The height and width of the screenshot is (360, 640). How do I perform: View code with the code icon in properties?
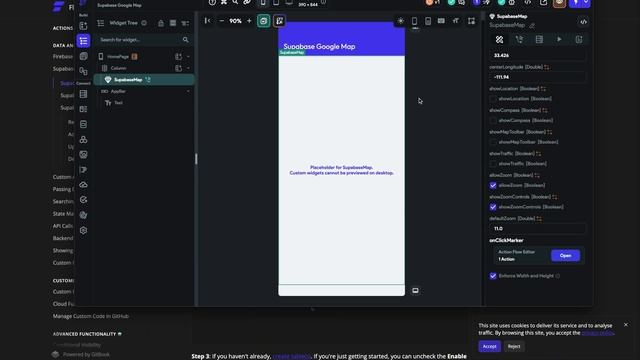[x=584, y=22]
